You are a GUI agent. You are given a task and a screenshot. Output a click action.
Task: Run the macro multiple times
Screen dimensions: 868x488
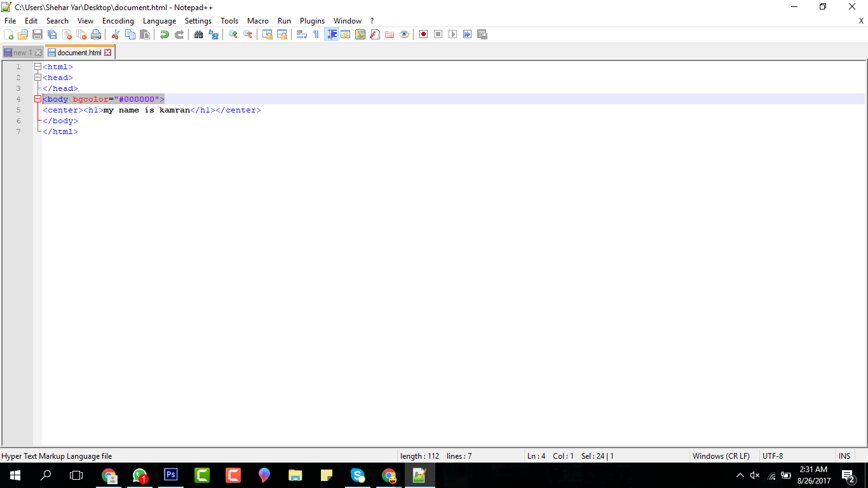(467, 34)
